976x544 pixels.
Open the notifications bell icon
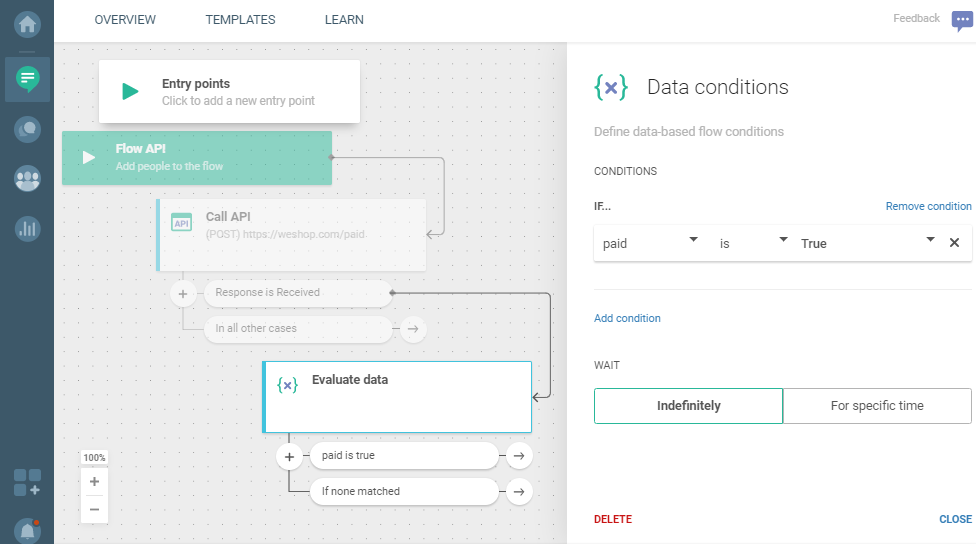[x=27, y=530]
